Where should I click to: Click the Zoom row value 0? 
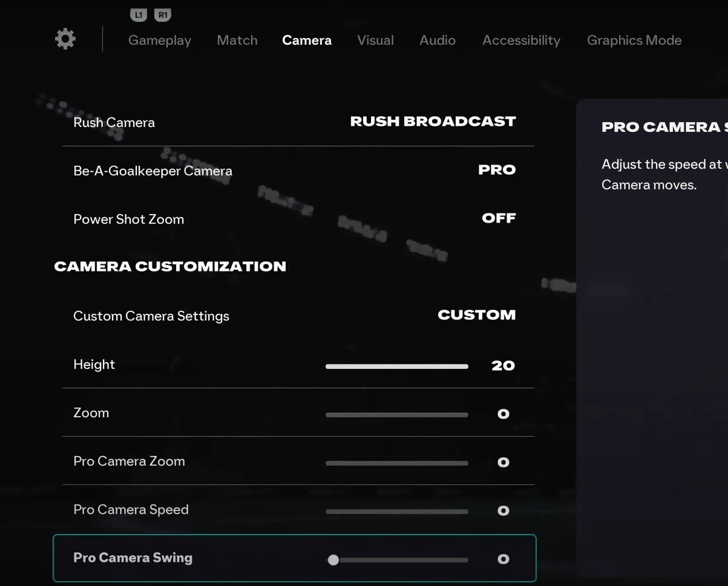(503, 414)
